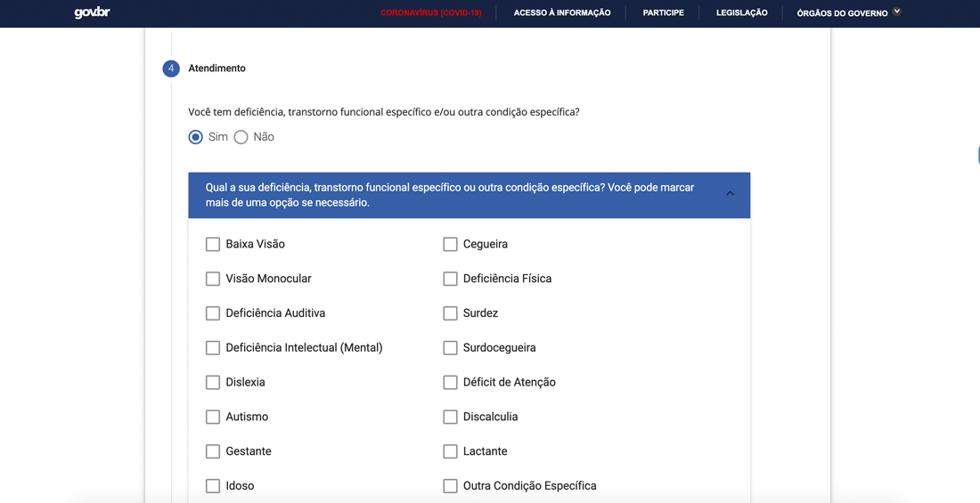Select the Não radio button

click(241, 137)
